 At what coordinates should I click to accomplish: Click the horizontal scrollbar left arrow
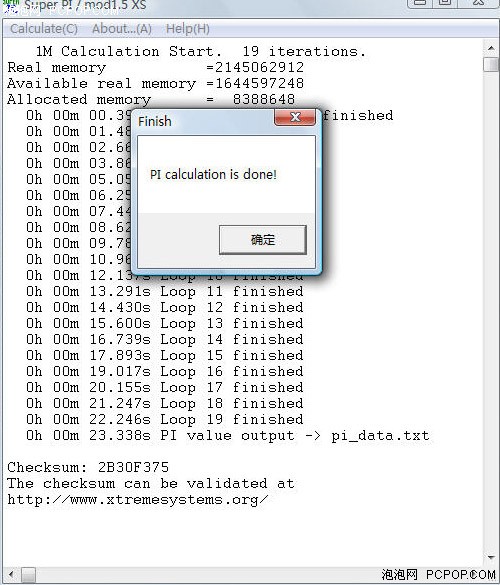pyautogui.click(x=11, y=574)
